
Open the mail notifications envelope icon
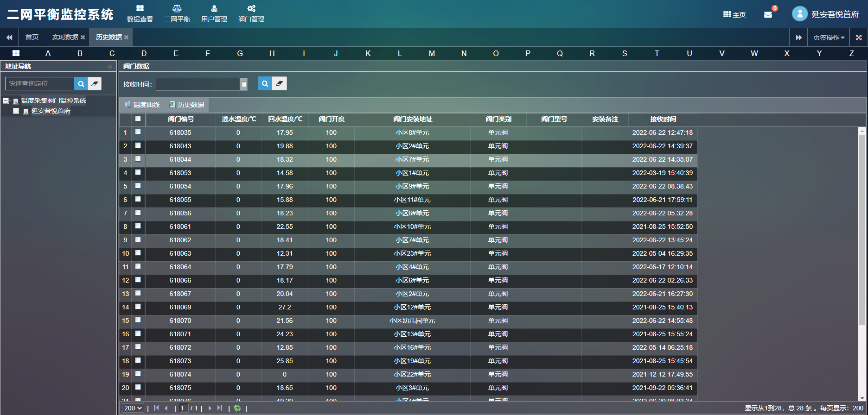click(768, 15)
